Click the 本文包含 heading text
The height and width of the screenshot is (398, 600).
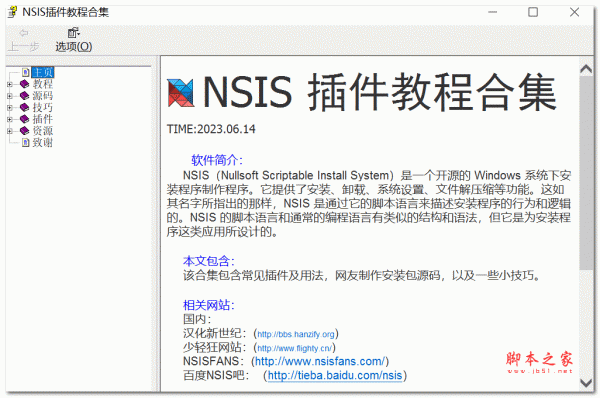[x=209, y=261]
